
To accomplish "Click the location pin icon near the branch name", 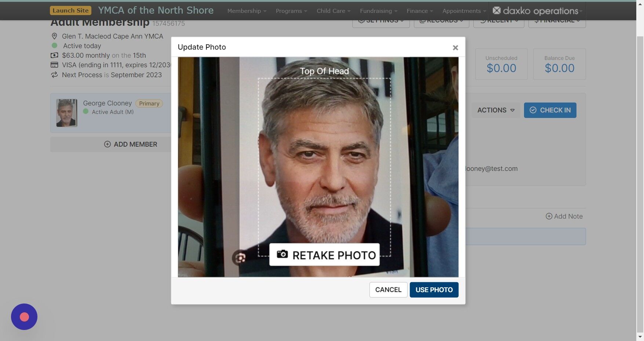I will tap(54, 36).
